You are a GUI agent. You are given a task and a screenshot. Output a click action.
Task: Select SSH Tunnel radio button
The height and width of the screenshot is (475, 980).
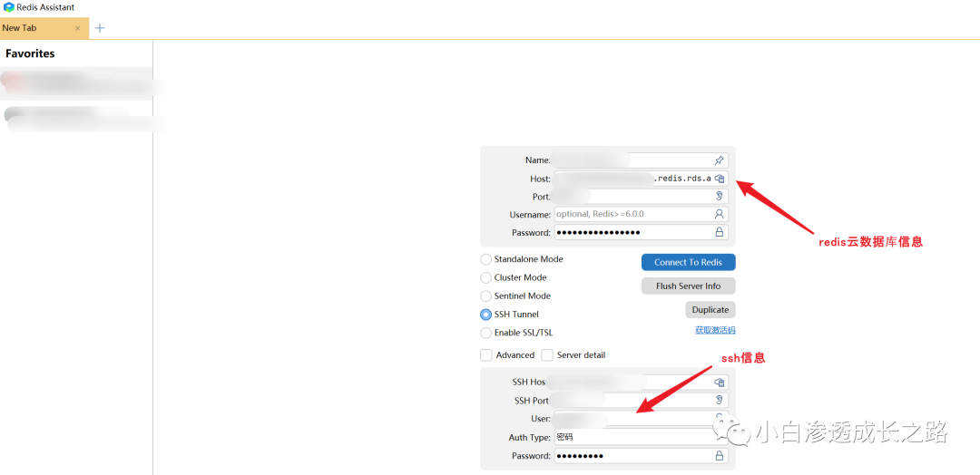pos(485,315)
